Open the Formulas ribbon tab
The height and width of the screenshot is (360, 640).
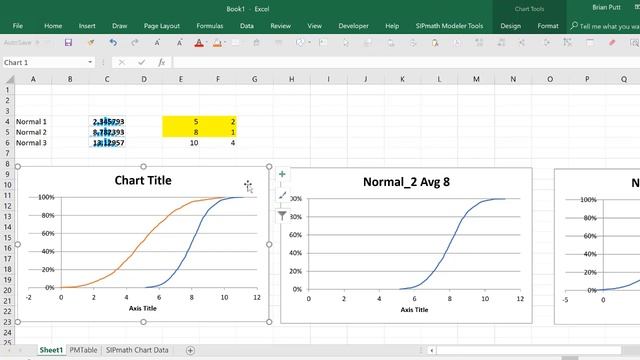pyautogui.click(x=210, y=26)
